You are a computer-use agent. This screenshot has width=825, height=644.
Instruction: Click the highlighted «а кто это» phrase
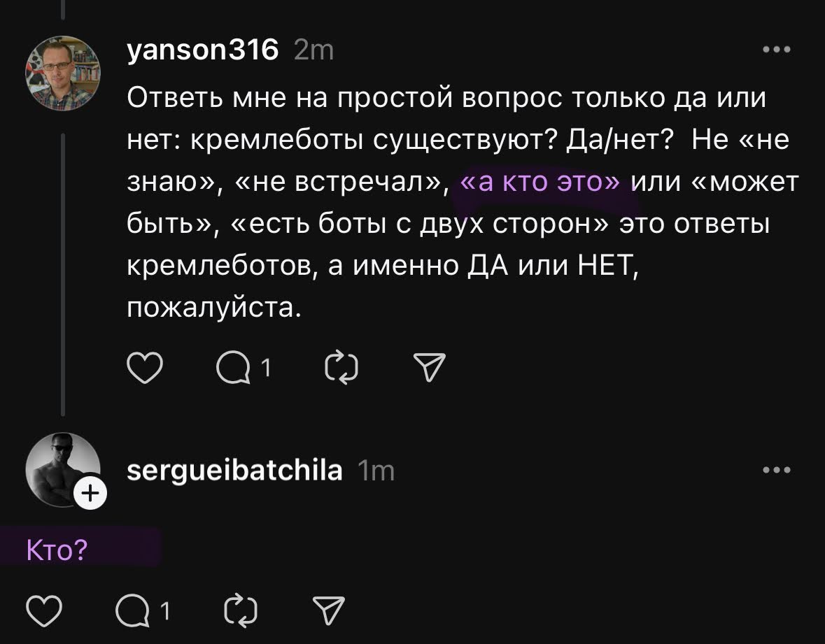pos(540,182)
